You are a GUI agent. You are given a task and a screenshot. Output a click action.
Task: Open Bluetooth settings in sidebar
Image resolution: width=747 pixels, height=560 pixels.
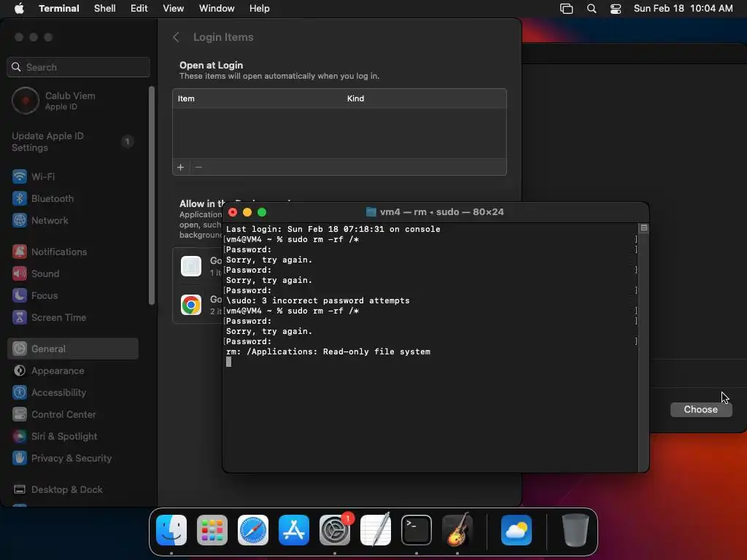click(x=73, y=198)
